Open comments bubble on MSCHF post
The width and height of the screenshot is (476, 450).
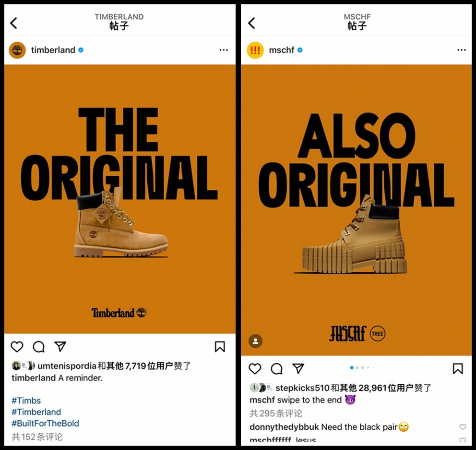276,368
